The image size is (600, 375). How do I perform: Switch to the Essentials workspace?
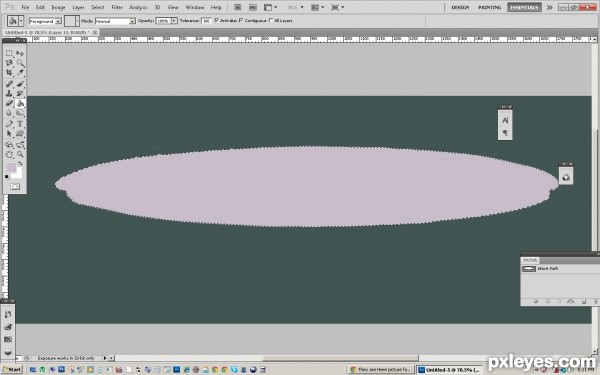(524, 7)
